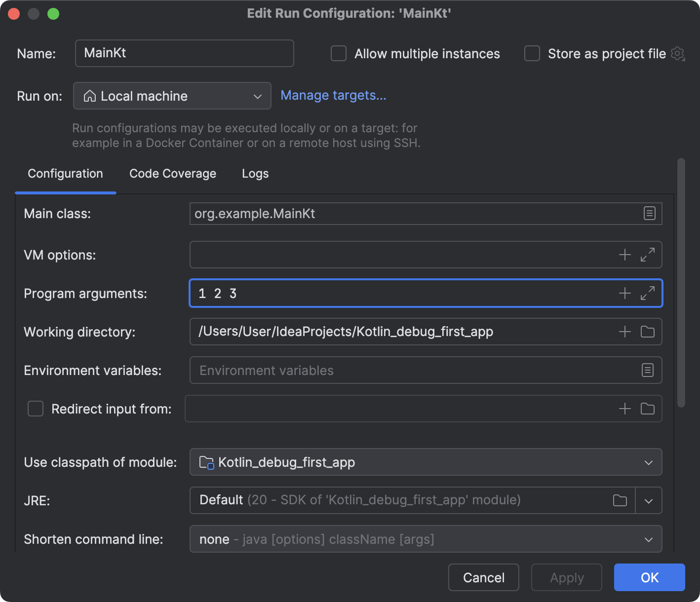Enable Allow multiple instances checkbox
The image size is (700, 602).
click(x=339, y=53)
